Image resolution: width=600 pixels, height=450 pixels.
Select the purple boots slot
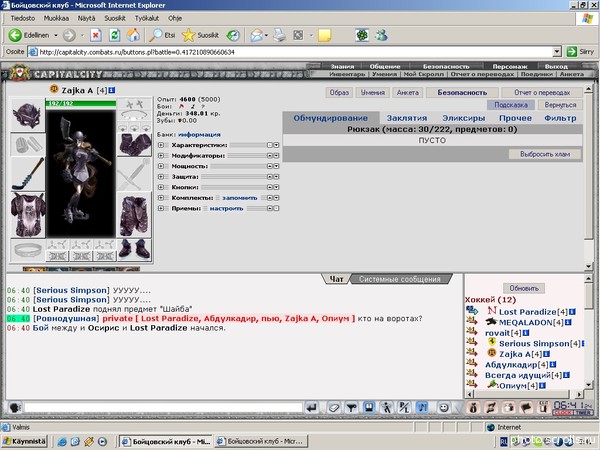click(134, 249)
